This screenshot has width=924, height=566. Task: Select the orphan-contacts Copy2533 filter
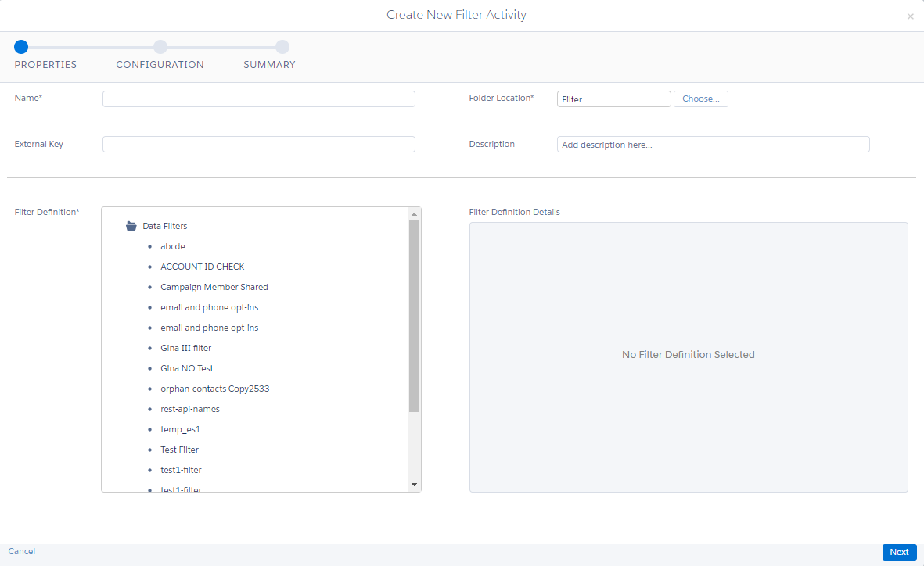tap(214, 389)
